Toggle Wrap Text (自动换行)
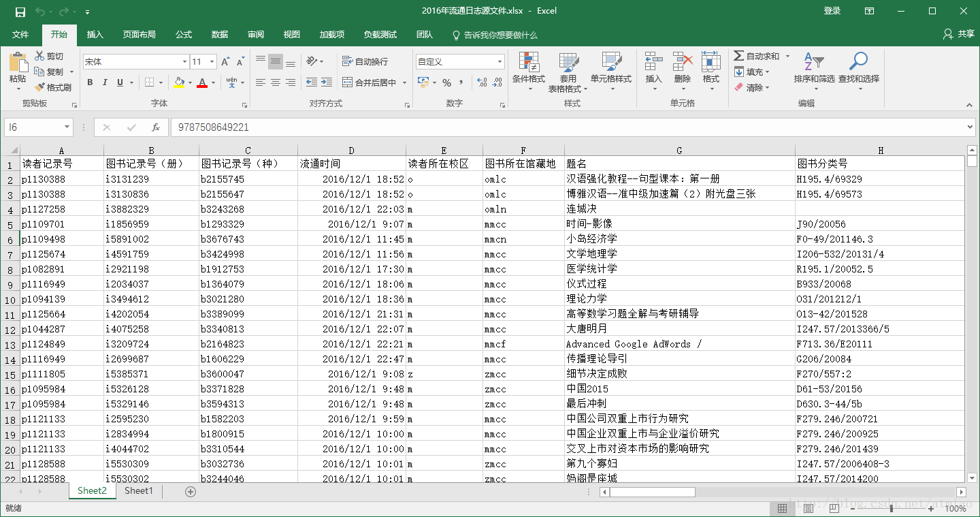Screen dimensions: 980x517 (365, 61)
